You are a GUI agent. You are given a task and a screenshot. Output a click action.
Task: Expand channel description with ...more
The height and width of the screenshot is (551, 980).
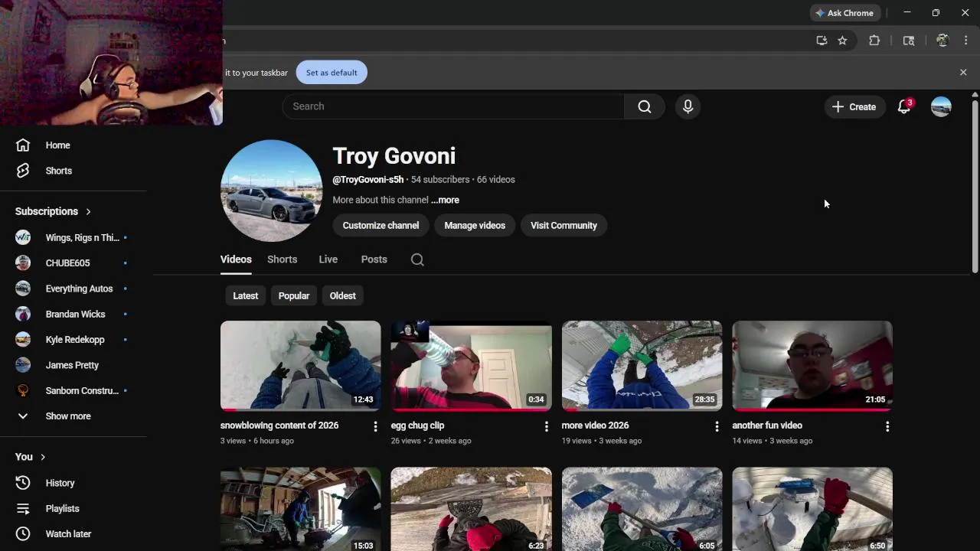coord(445,200)
